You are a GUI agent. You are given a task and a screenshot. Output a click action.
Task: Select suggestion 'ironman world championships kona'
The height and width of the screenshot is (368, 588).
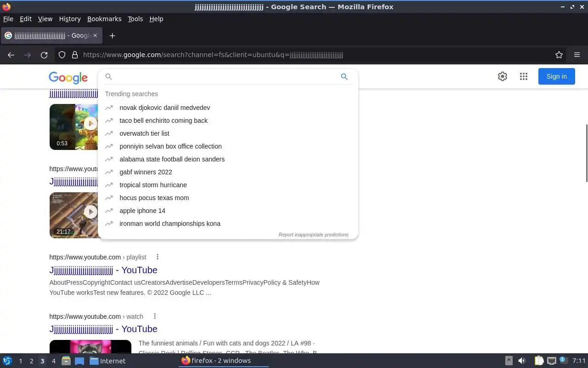228,224
